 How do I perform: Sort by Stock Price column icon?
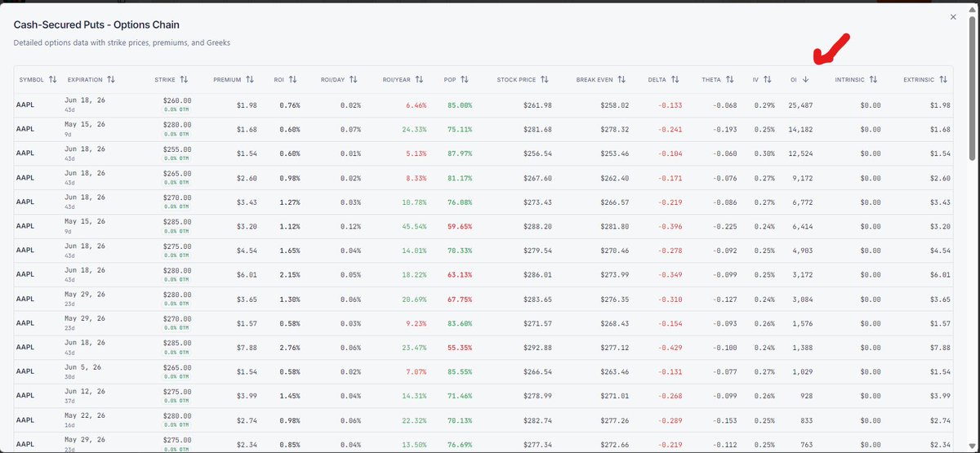click(545, 80)
